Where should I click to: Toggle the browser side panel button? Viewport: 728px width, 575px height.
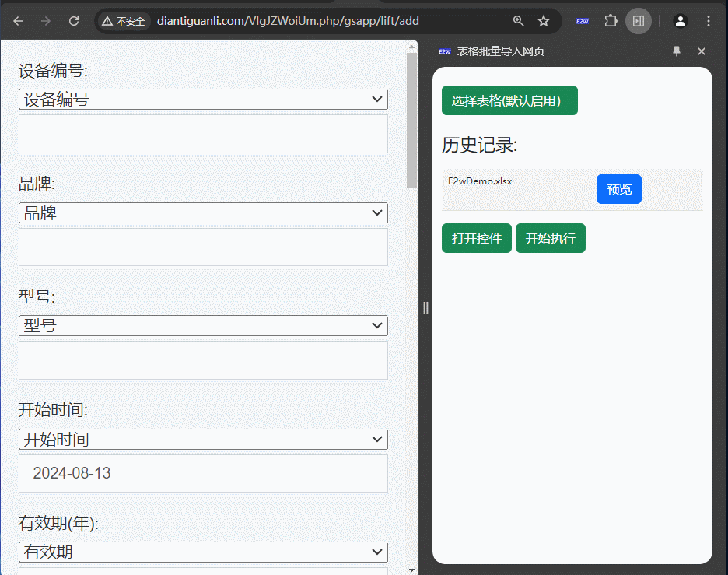(x=639, y=21)
